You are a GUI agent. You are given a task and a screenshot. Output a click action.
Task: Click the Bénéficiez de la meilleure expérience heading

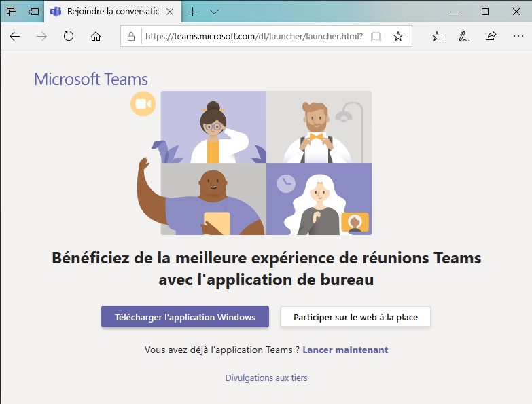pyautogui.click(x=266, y=269)
